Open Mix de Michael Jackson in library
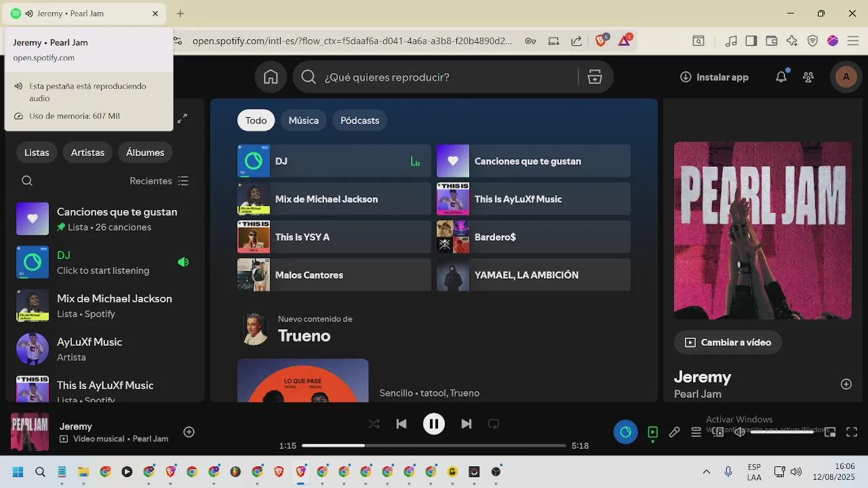Viewport: 868px width, 488px height. tap(104, 306)
